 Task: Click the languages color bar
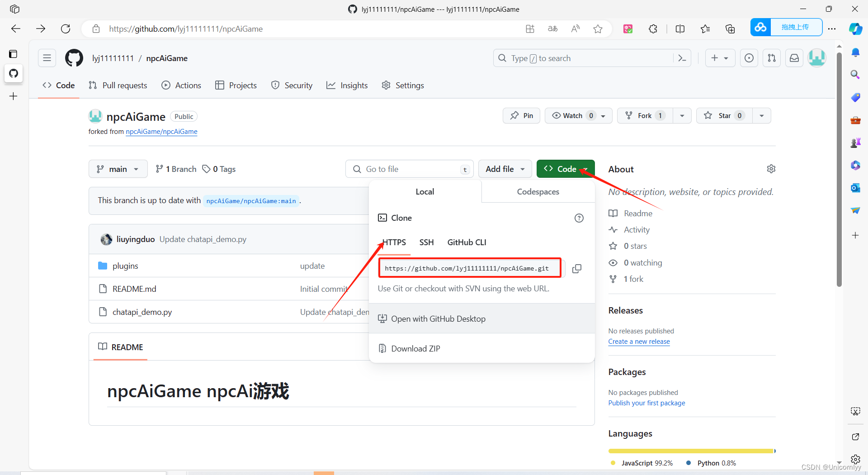692,451
